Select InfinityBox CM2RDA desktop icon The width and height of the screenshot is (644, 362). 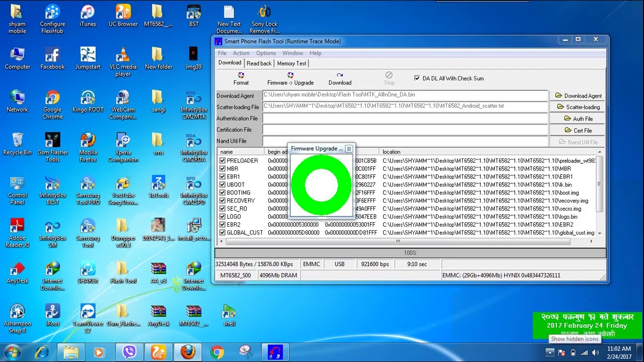[193, 148]
